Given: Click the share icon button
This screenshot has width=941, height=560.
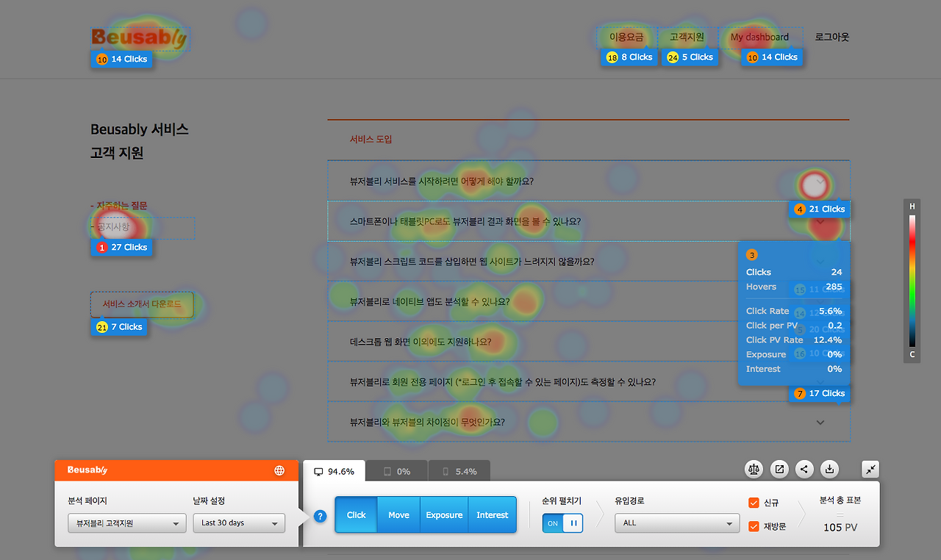Looking at the screenshot, I should pos(804,469).
